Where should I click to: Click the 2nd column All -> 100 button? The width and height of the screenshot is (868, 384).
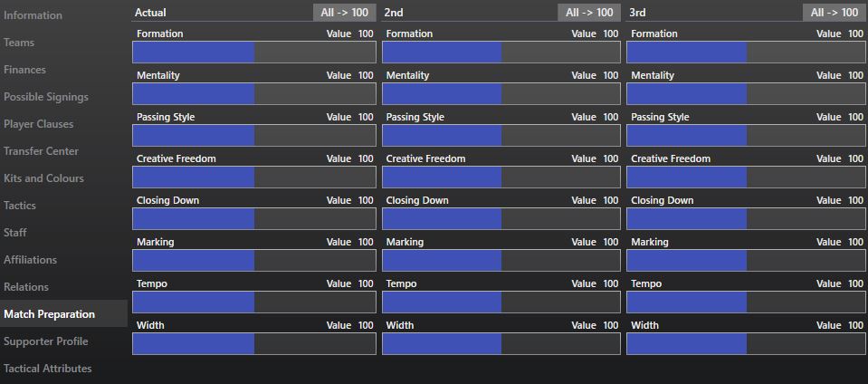coord(589,12)
